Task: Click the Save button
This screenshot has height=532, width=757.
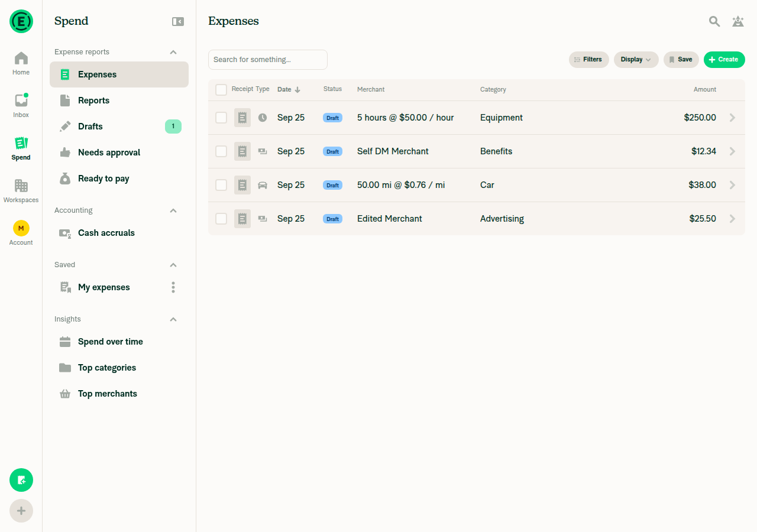Action: point(681,60)
